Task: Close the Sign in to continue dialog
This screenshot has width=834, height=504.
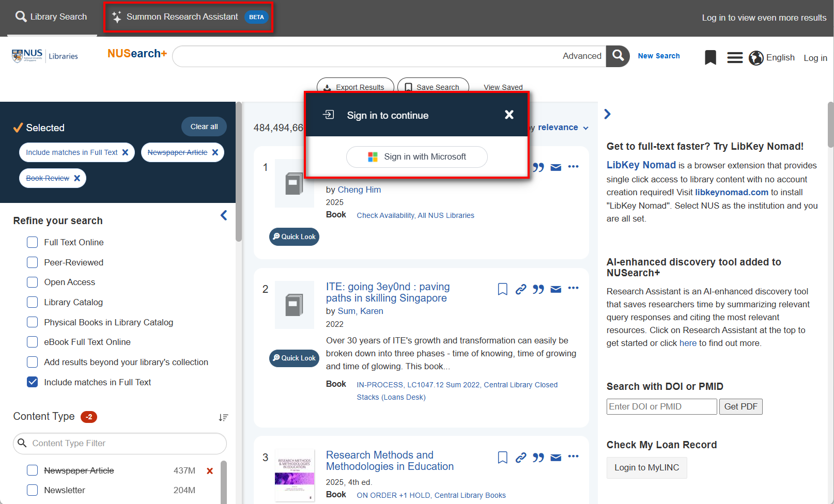Action: pos(509,115)
